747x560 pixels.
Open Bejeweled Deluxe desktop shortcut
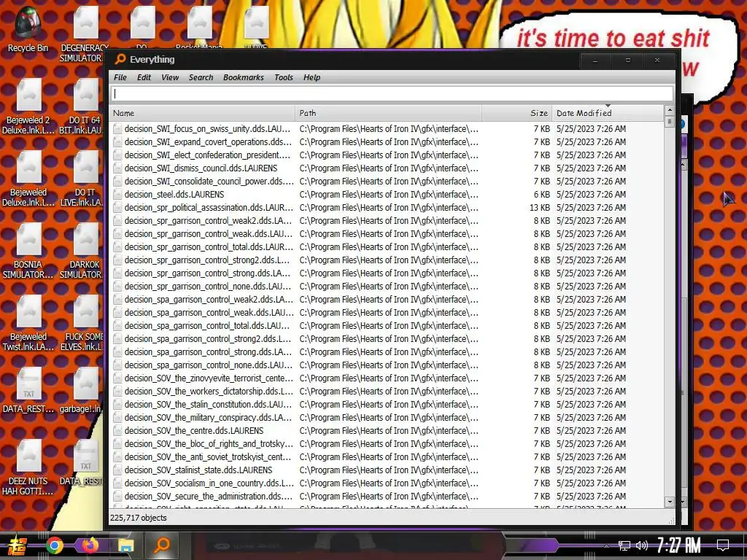pos(28,179)
